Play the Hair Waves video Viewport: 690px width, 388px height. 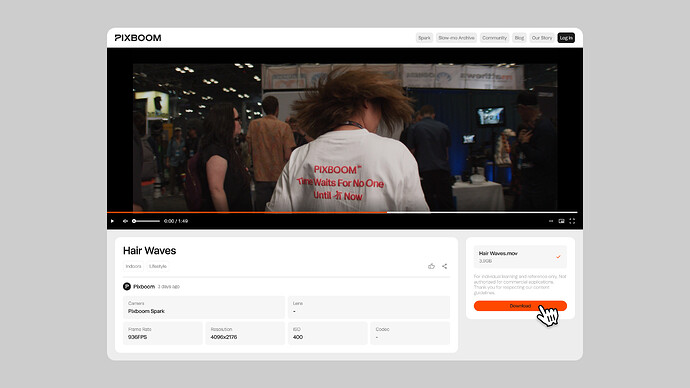[x=112, y=221]
